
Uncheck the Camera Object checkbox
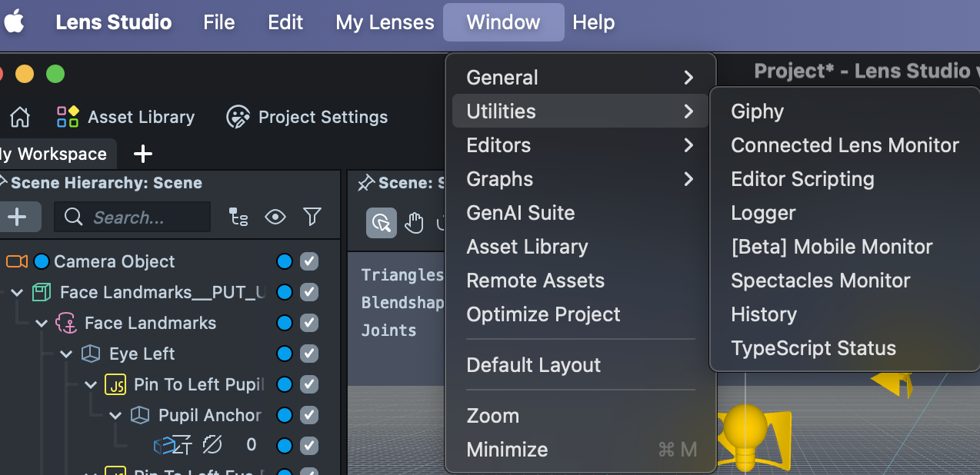click(309, 261)
